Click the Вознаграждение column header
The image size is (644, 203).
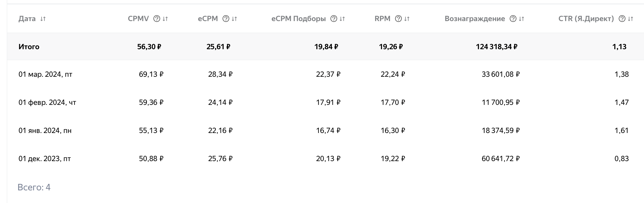tap(475, 19)
